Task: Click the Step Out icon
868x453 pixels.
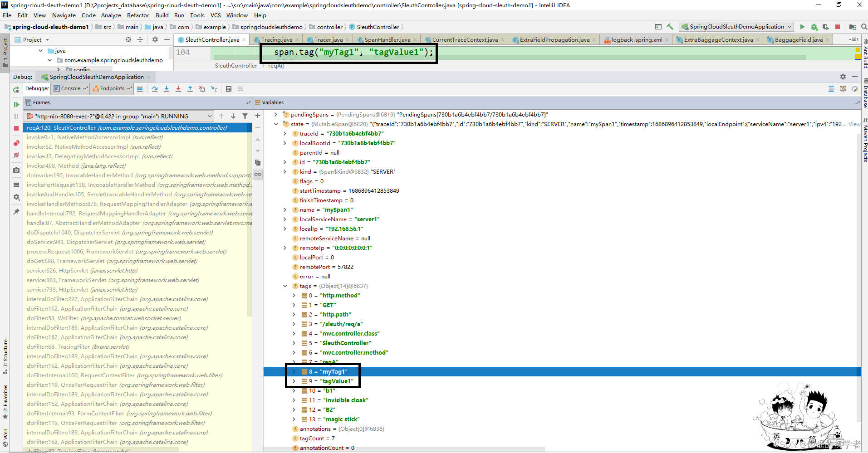Action: 190,89
